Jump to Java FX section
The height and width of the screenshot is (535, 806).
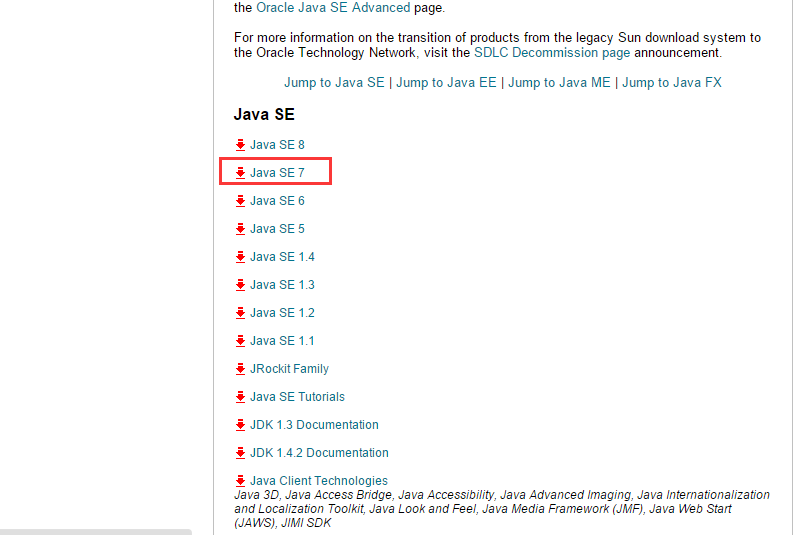click(x=672, y=83)
